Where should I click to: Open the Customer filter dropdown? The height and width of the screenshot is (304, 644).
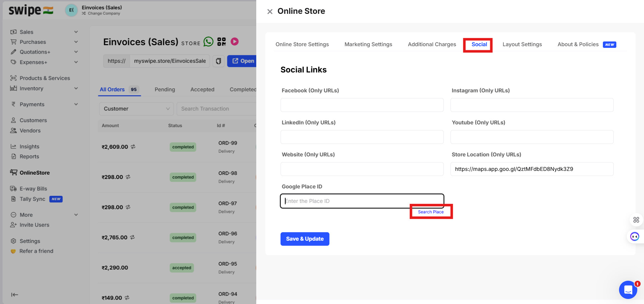pos(136,109)
